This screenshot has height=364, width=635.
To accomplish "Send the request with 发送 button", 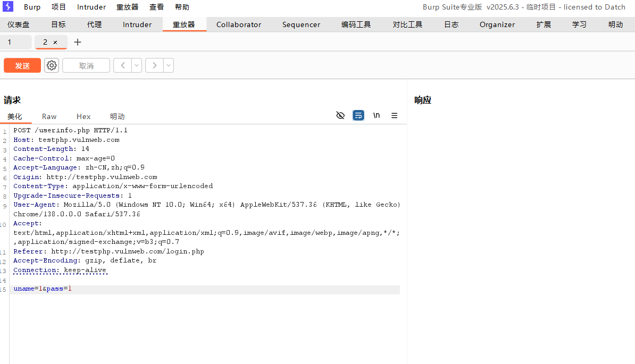I will (22, 65).
